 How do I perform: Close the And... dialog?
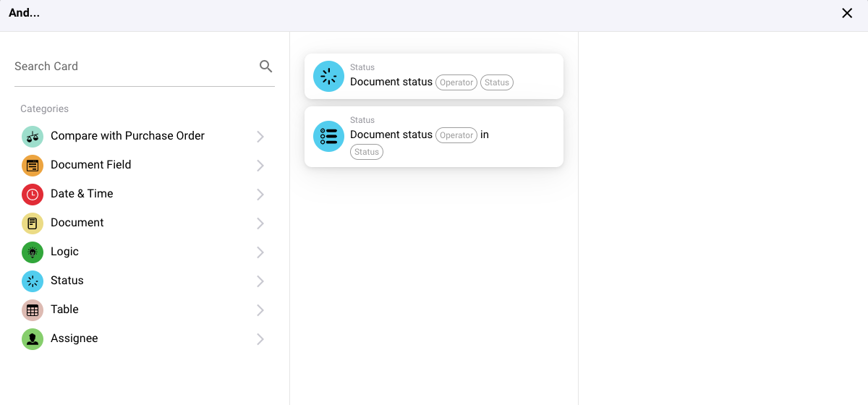(847, 13)
